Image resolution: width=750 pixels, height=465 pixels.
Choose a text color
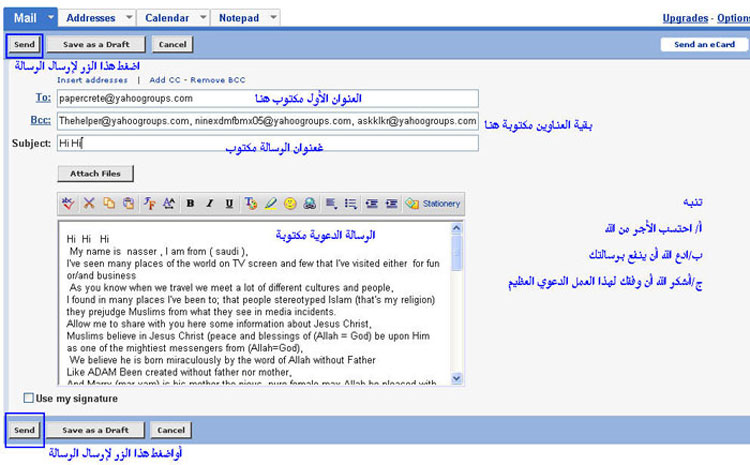251,204
